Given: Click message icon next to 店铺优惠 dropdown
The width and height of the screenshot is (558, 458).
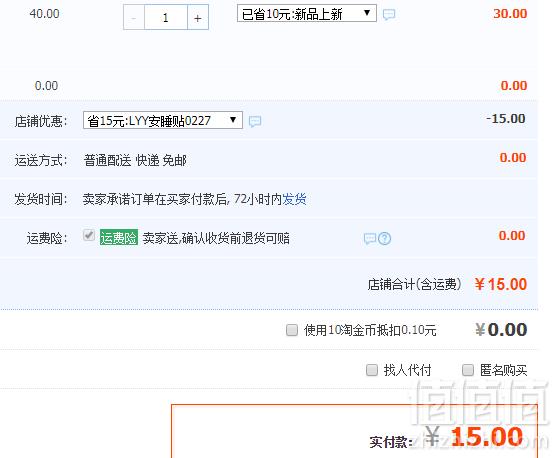Looking at the screenshot, I should click(255, 122).
